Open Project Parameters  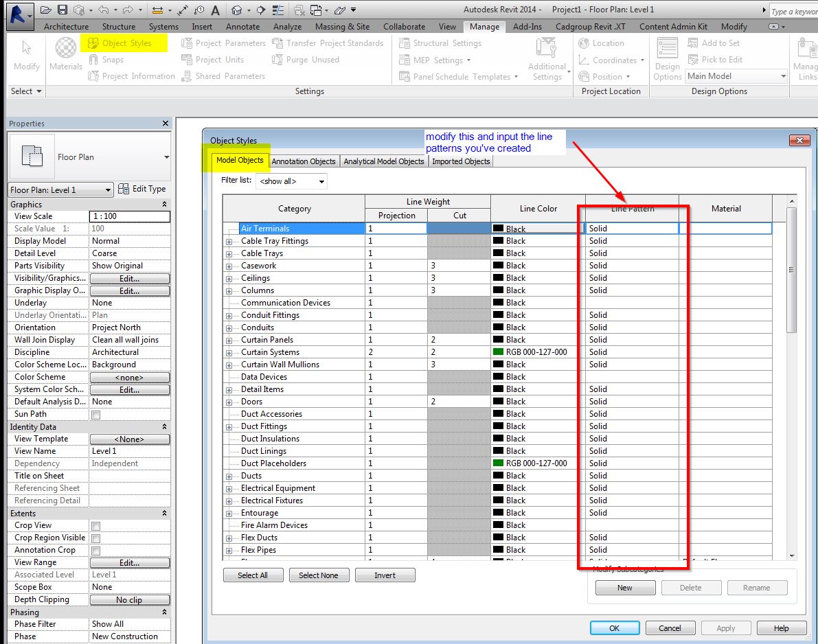tap(223, 43)
